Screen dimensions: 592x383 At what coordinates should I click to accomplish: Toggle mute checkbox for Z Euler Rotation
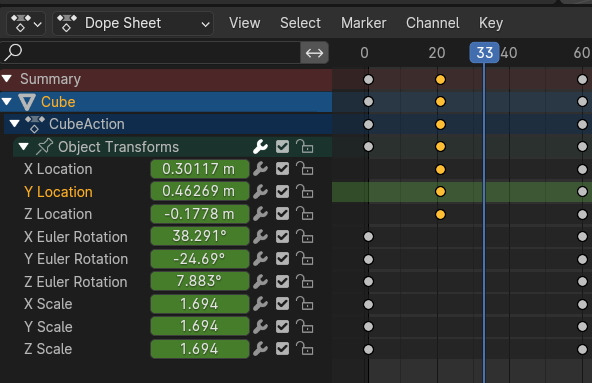(282, 281)
